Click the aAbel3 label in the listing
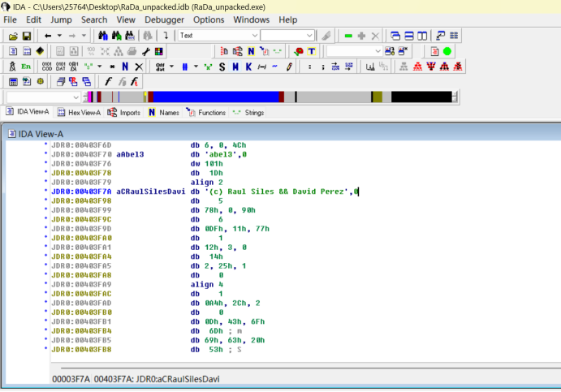Viewport: 561px width, 392px height. pos(130,153)
